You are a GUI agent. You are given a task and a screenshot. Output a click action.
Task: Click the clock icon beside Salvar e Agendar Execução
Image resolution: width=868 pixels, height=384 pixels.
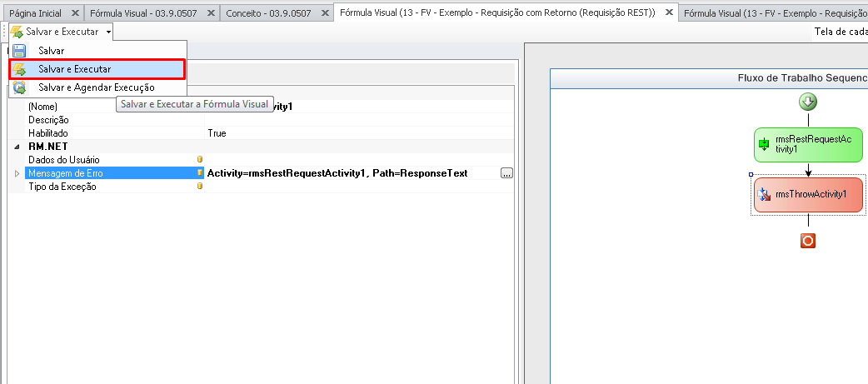19,87
